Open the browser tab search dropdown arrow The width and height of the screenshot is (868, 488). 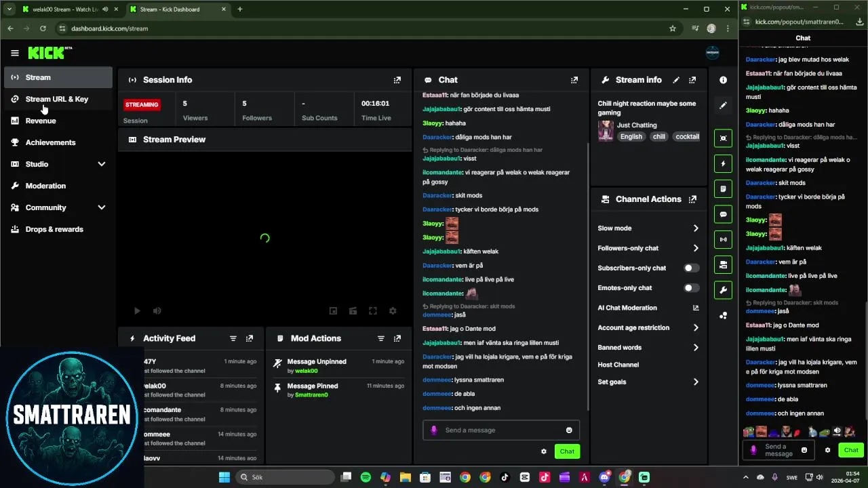click(x=9, y=9)
